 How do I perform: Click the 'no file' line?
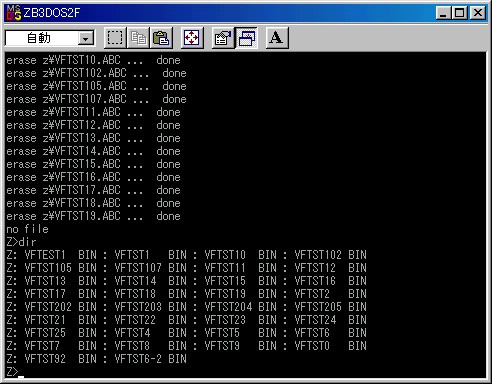(28, 229)
